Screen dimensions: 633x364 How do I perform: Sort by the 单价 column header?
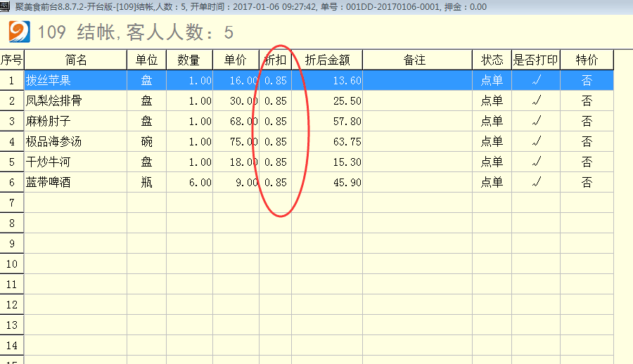[236, 60]
